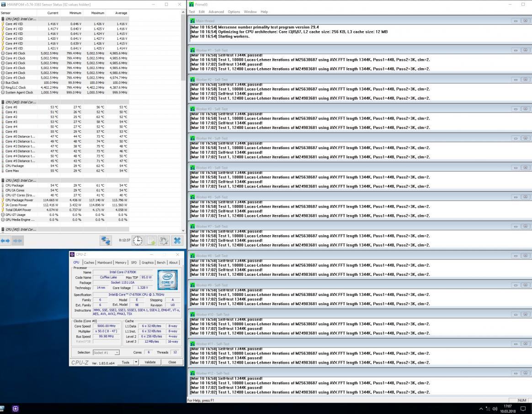Viewport: 532px width, 414px height.
Task: Click HWiNFO expand-columns double arrow icon
Action: click(x=5, y=241)
